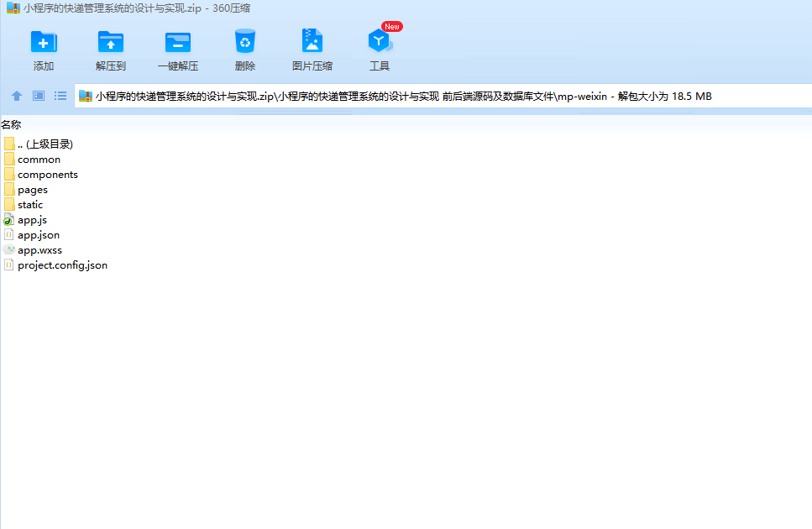Select the "static" folder name
The image size is (812, 529).
point(30,204)
